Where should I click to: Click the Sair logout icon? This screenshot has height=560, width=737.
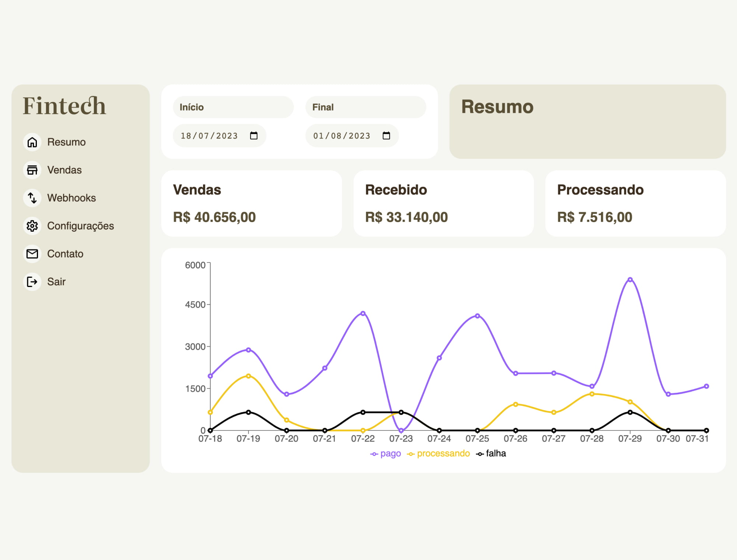pos(32,282)
